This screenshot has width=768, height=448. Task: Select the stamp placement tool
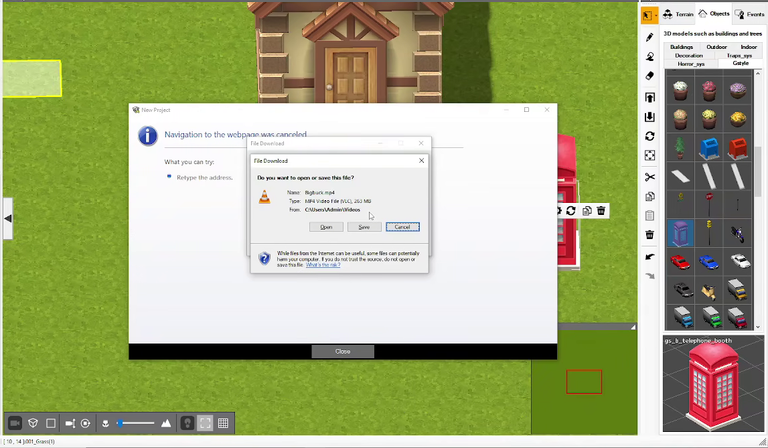649,56
